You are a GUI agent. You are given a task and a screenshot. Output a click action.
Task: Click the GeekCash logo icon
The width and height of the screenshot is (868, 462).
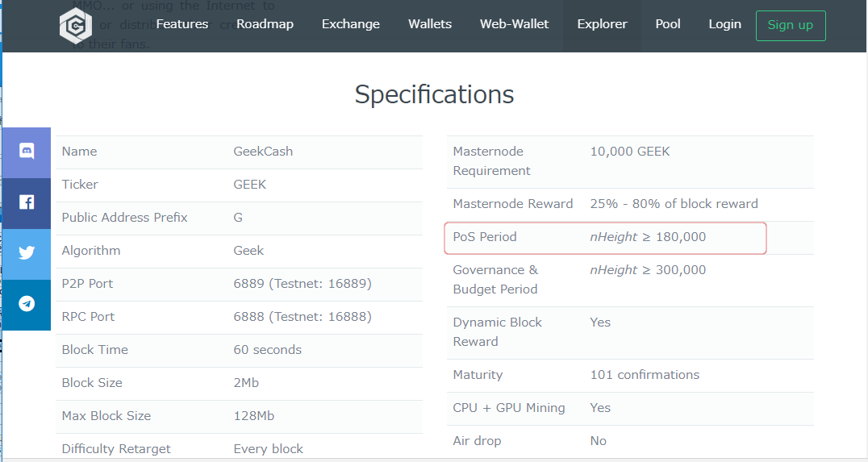coord(75,25)
